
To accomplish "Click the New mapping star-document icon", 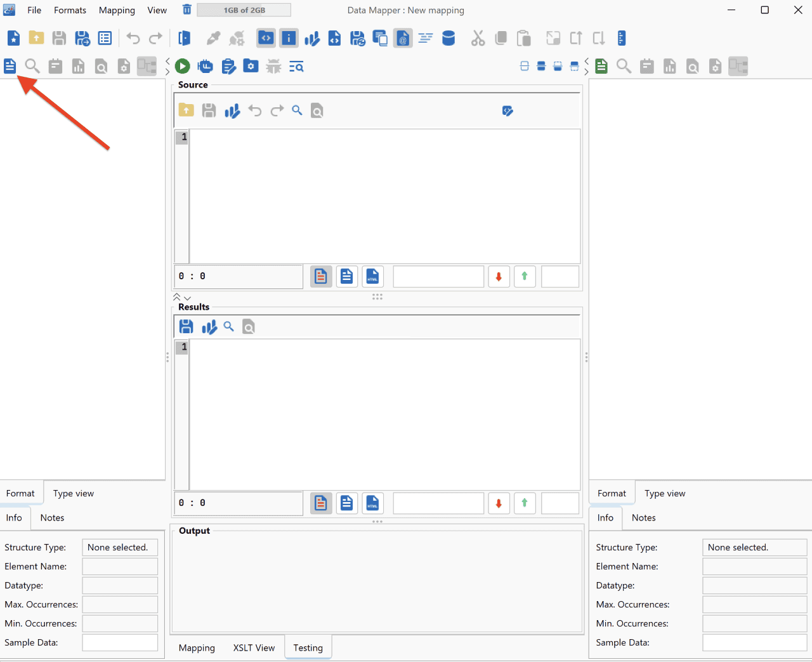I will click(x=13, y=38).
